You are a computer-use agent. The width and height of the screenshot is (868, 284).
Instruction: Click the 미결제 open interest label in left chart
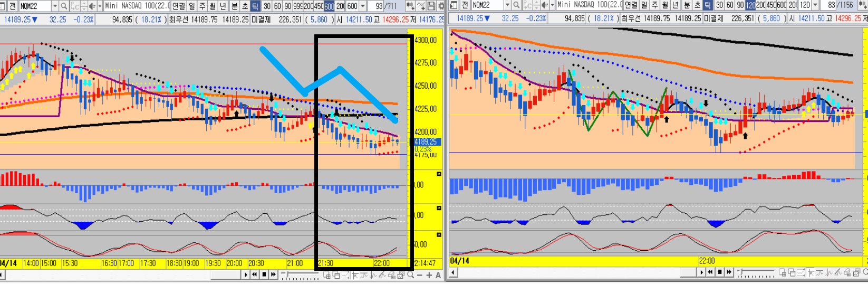tap(262, 18)
